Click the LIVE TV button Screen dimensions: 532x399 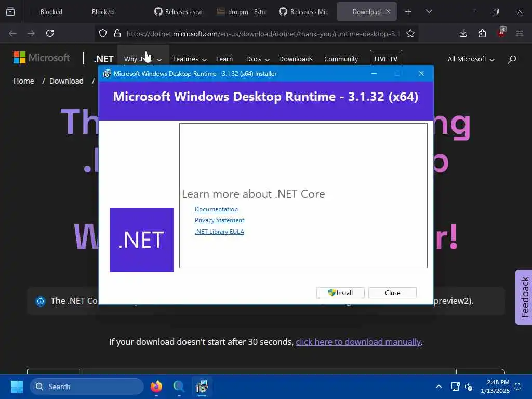[x=386, y=59]
